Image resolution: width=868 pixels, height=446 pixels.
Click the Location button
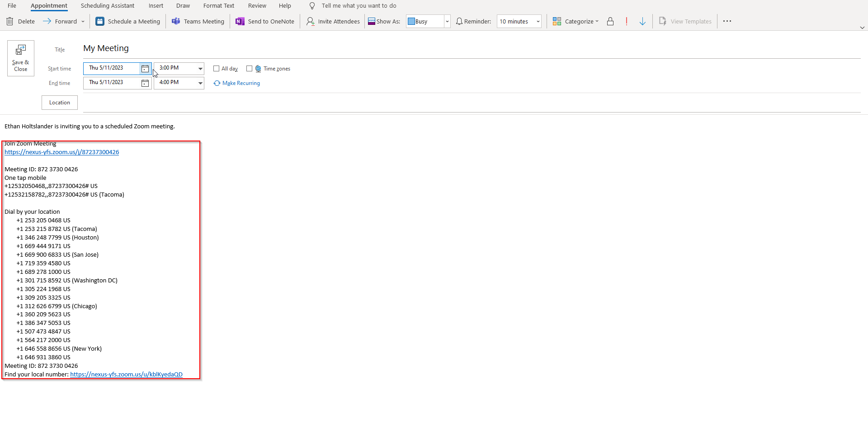pos(60,103)
